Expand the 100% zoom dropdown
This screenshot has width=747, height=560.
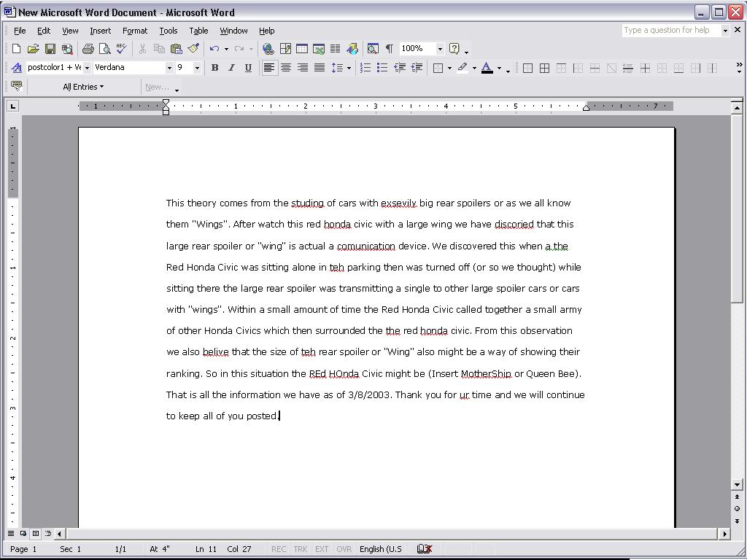click(440, 49)
